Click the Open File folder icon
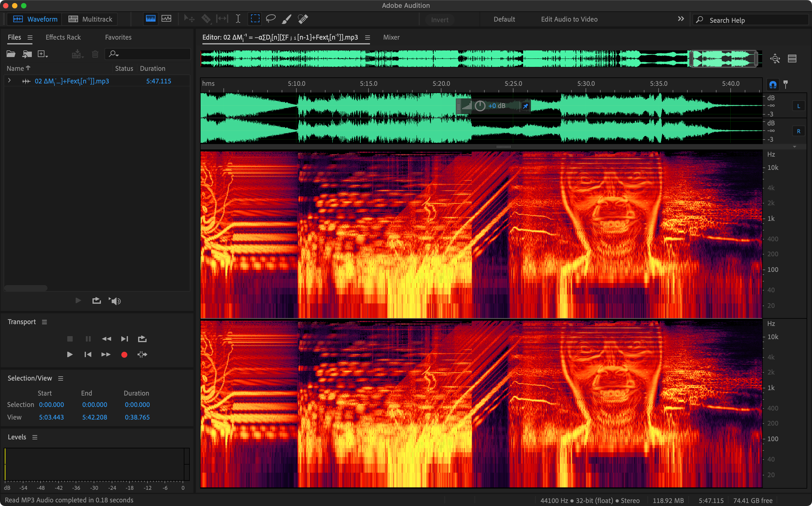The image size is (812, 506). point(11,54)
